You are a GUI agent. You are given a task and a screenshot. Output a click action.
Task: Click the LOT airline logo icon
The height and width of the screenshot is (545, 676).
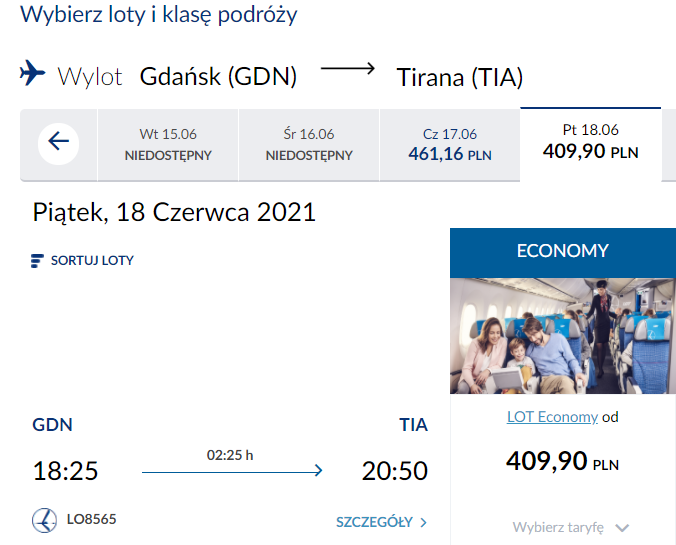click(44, 520)
